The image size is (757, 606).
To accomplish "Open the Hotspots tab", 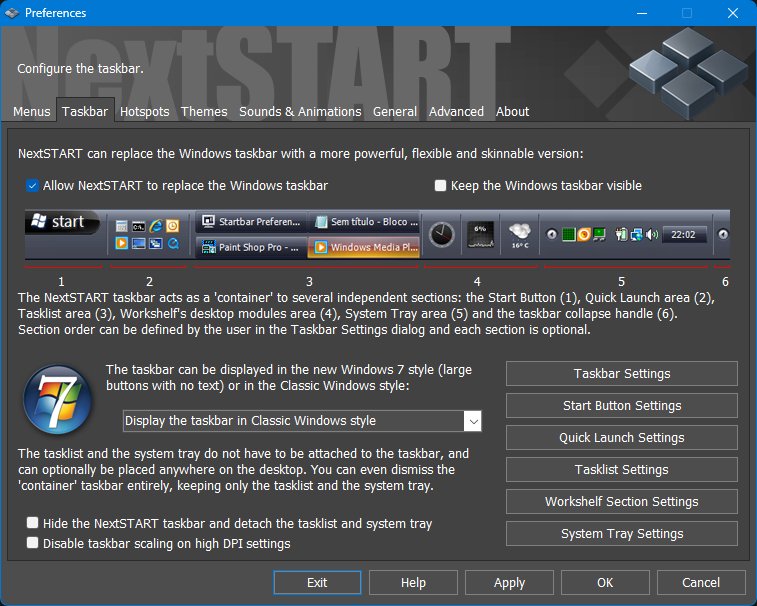I will [x=144, y=112].
